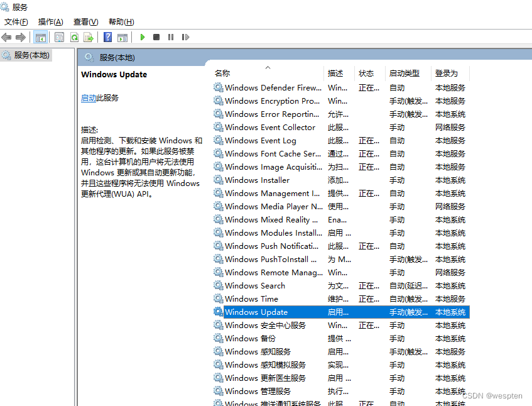
Task: Click gear icon of Windows Update row
Action: click(x=218, y=312)
